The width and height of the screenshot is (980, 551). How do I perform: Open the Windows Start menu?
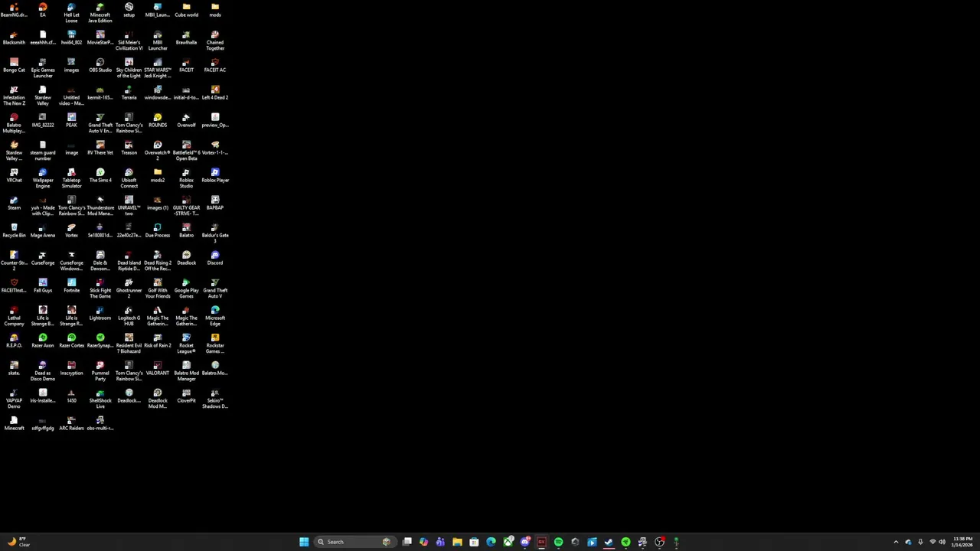coord(304,542)
